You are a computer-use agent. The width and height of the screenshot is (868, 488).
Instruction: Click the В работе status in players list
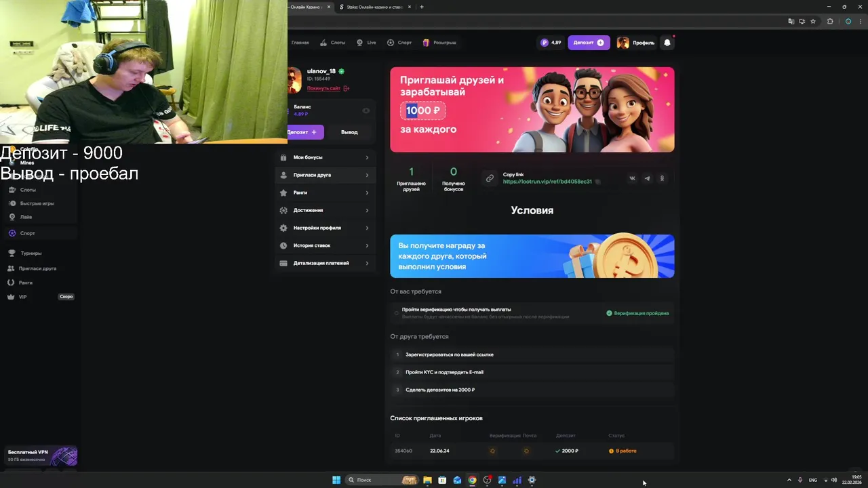[x=623, y=451]
